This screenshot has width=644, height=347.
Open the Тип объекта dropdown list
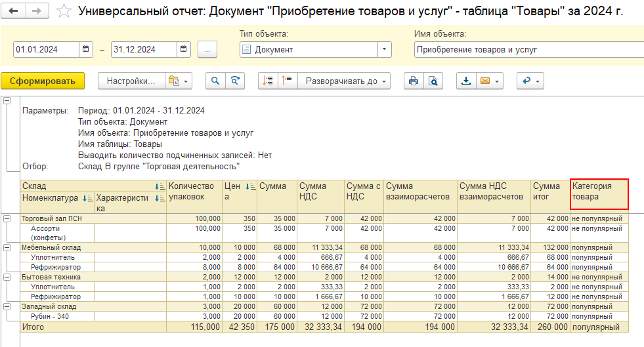pos(384,49)
